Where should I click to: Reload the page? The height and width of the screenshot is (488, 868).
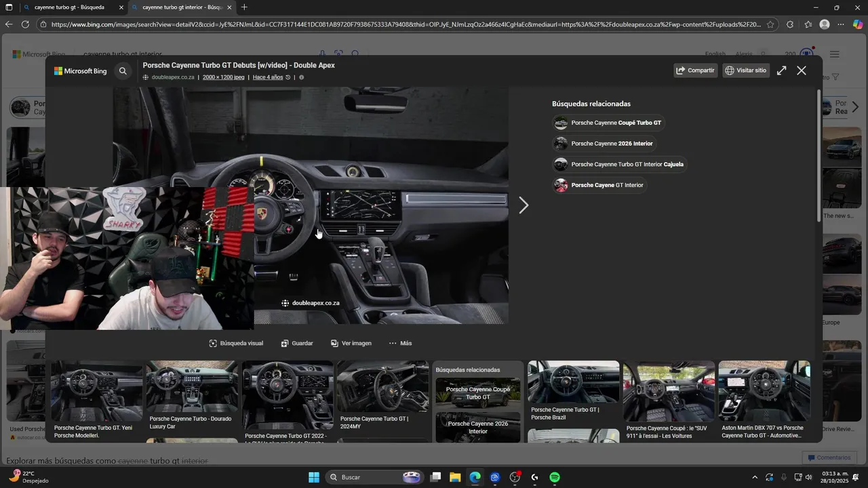click(25, 24)
